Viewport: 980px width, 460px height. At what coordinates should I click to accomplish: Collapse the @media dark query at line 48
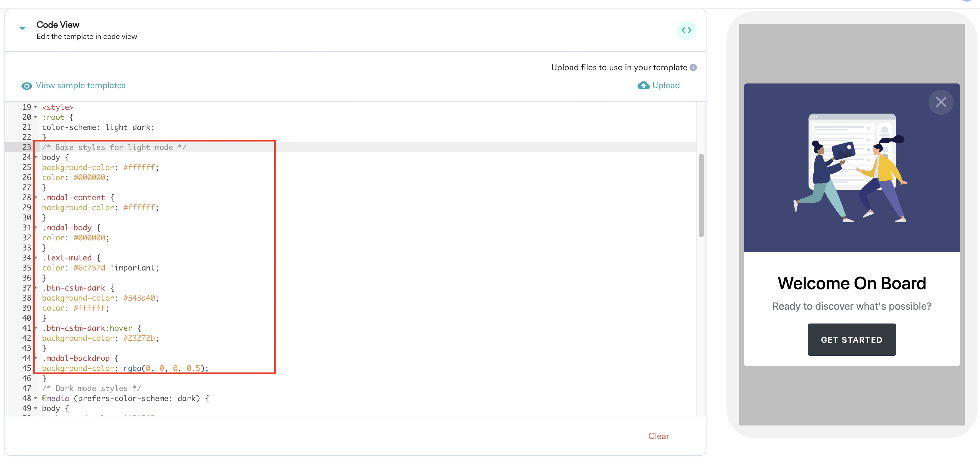(x=35, y=399)
